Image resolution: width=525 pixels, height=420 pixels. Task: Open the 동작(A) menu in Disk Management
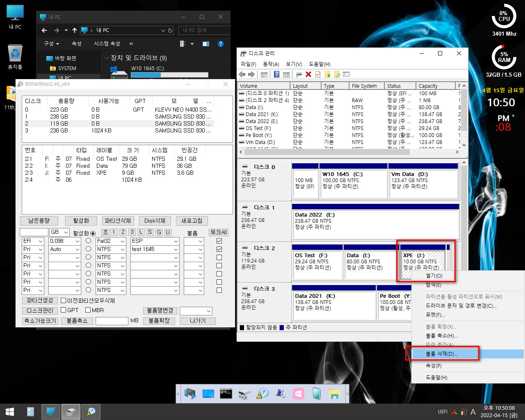click(271, 64)
